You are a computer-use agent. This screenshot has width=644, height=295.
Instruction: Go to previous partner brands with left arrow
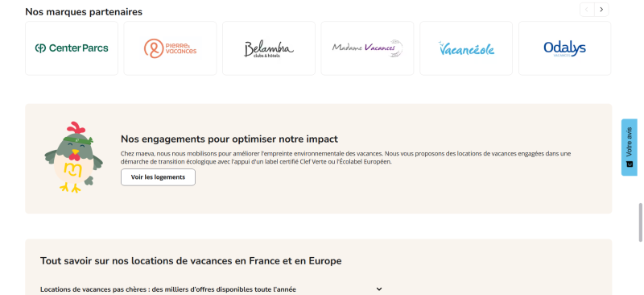coord(587,10)
